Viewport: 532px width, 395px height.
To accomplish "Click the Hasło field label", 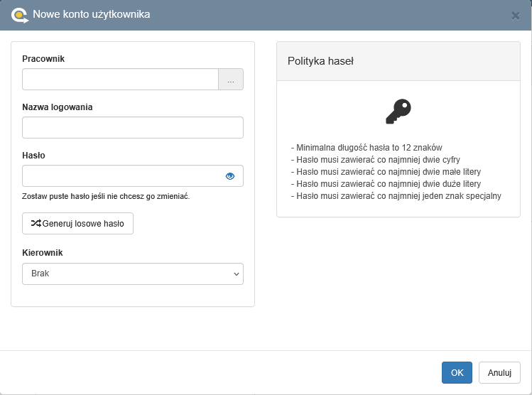I will [34, 156].
